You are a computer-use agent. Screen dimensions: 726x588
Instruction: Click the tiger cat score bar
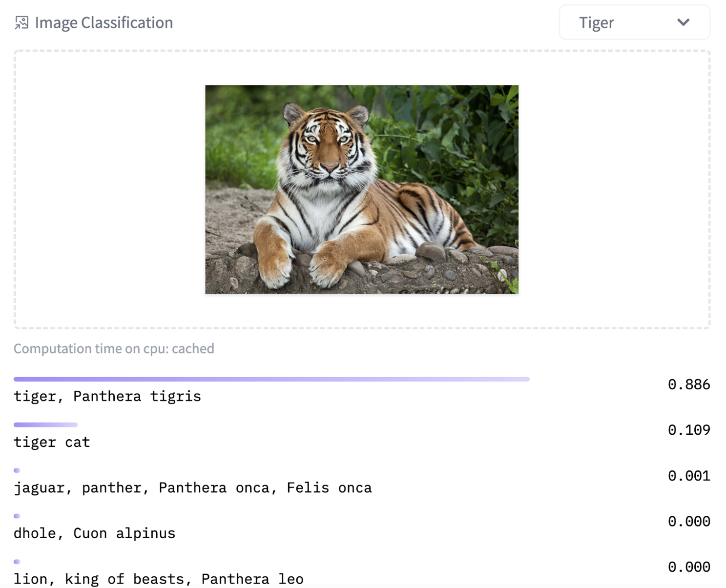45,425
